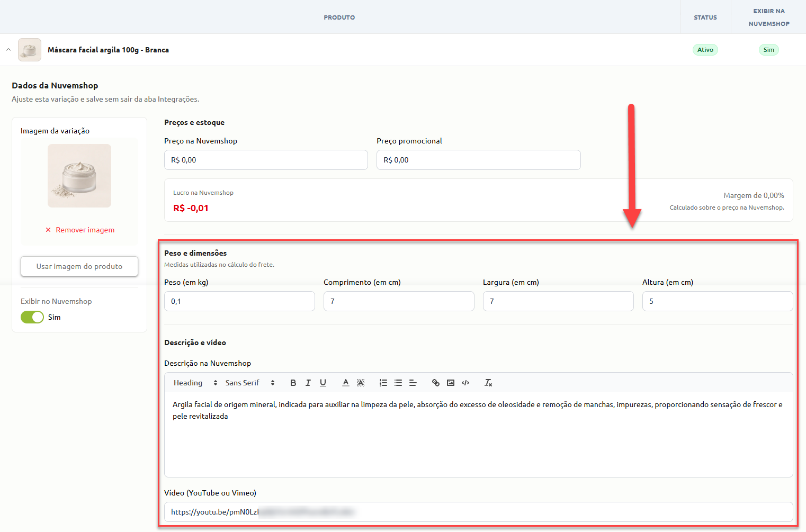Click the Altura (em cm) field
The image size is (806, 532).
(718, 301)
